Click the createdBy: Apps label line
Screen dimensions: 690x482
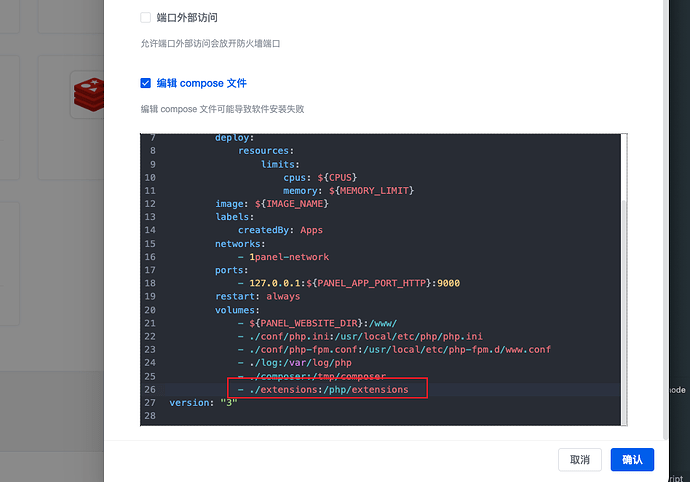click(280, 230)
